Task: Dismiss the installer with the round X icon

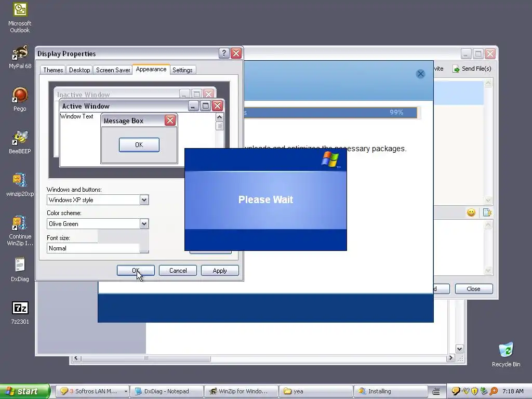Action: click(x=420, y=74)
